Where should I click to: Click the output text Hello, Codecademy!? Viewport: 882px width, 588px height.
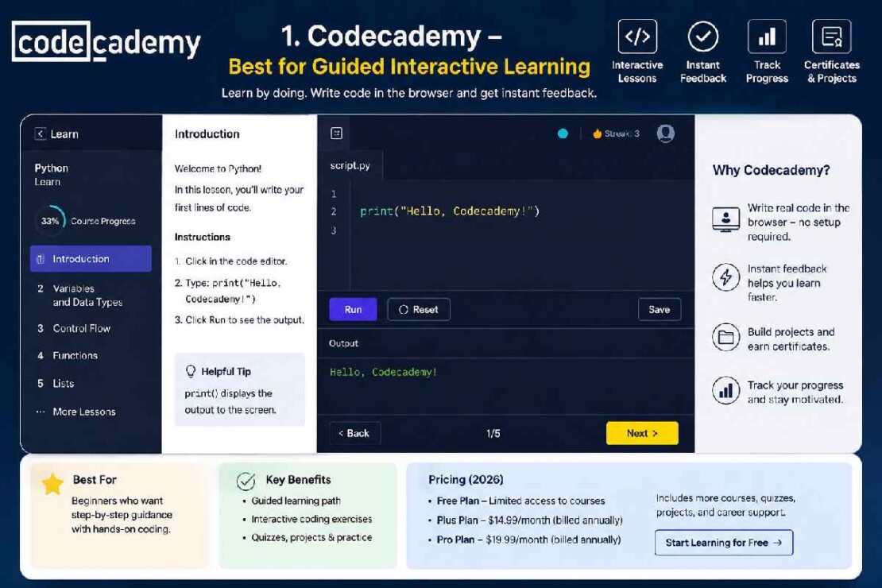tap(383, 372)
